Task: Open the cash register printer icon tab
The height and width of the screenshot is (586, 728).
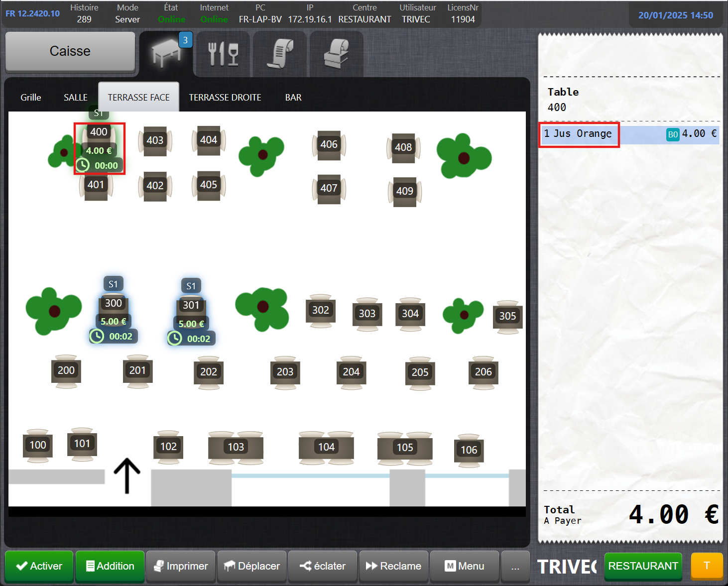Action: click(x=336, y=54)
